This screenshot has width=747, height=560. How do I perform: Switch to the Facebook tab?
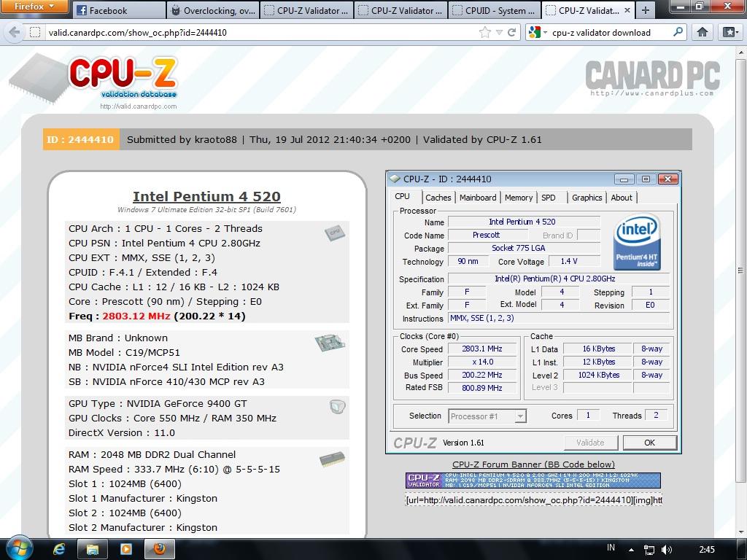pos(119,10)
